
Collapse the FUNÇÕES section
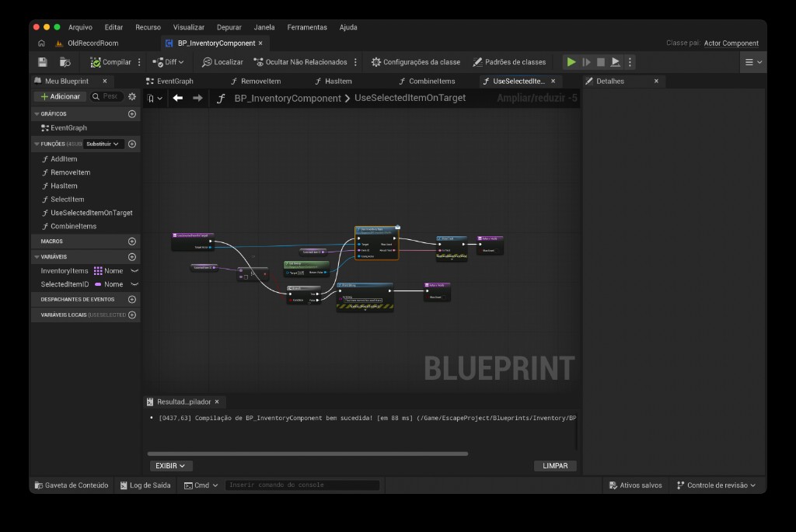pos(37,144)
